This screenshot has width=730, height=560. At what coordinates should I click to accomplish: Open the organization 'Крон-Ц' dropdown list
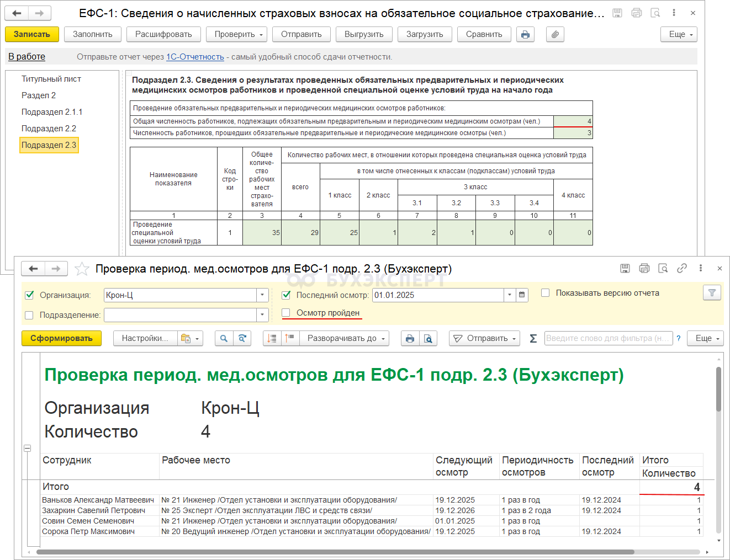[263, 295]
